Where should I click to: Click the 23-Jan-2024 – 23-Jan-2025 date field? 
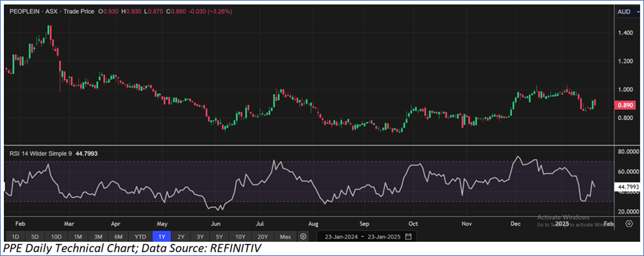366,236
